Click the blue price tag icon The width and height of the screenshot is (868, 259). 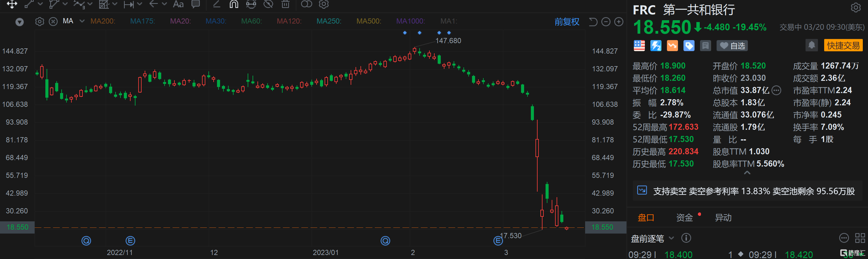[x=689, y=45]
